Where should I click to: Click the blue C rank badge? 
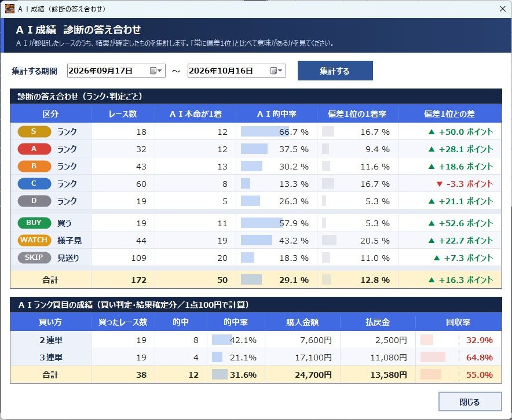pos(34,183)
